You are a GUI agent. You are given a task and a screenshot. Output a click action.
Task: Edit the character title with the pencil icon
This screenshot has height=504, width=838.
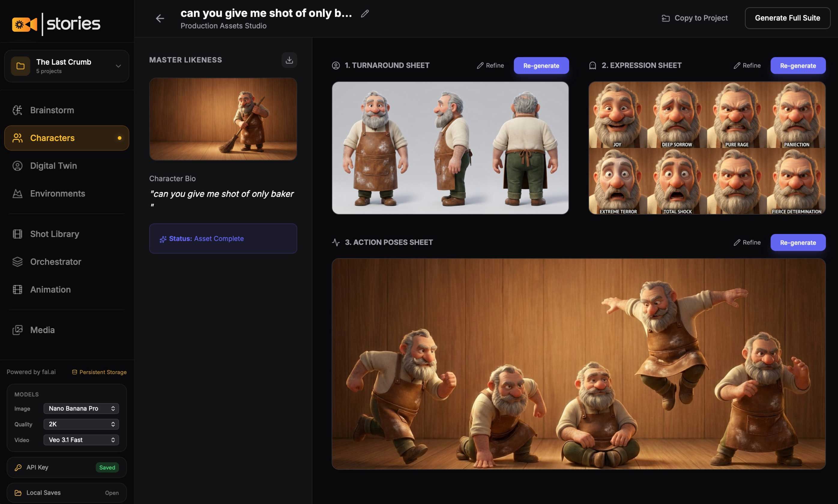pyautogui.click(x=364, y=13)
